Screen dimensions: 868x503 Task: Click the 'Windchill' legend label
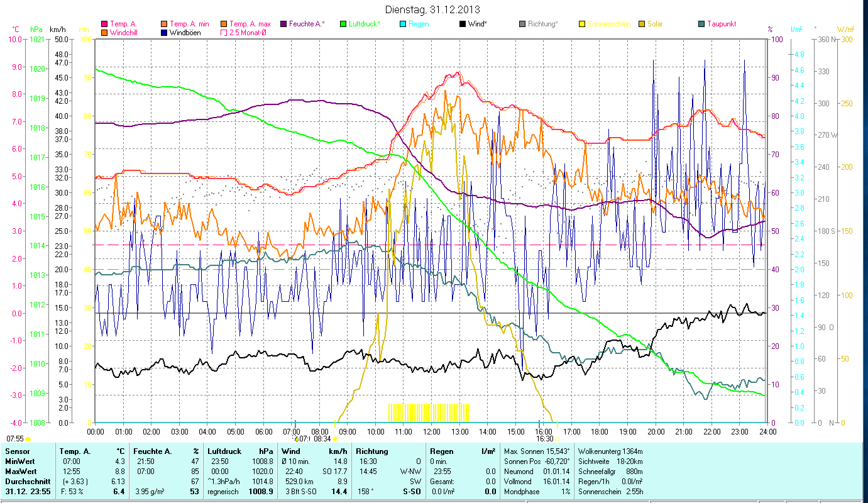(123, 33)
